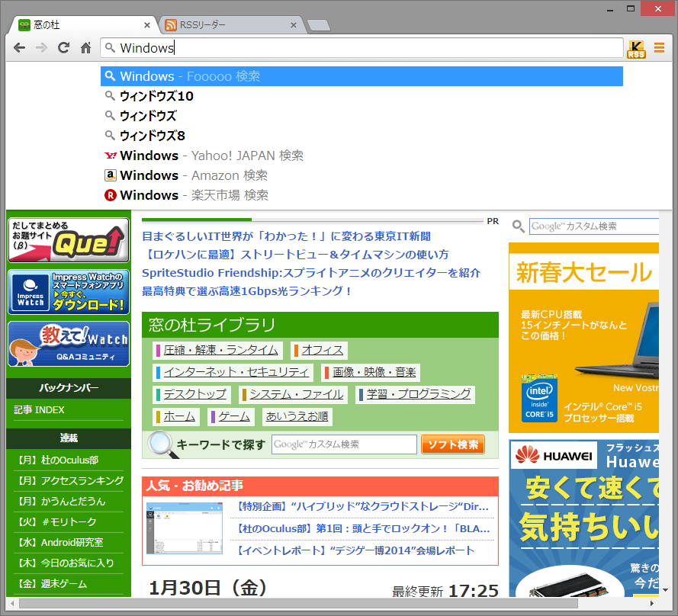This screenshot has height=616, width=678.
Task: Close the RSSリーダー tab
Action: [293, 25]
